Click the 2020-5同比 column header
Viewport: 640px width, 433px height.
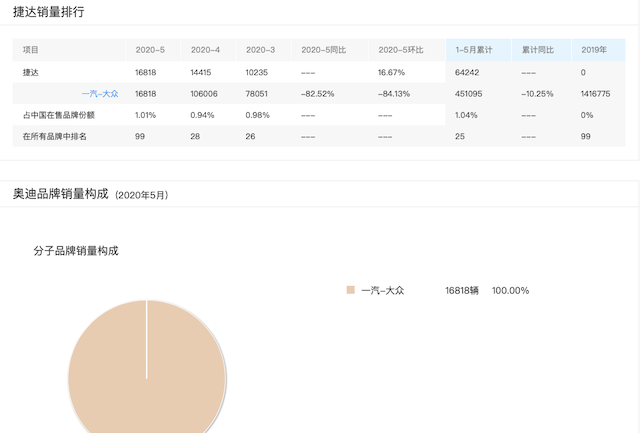pos(329,50)
